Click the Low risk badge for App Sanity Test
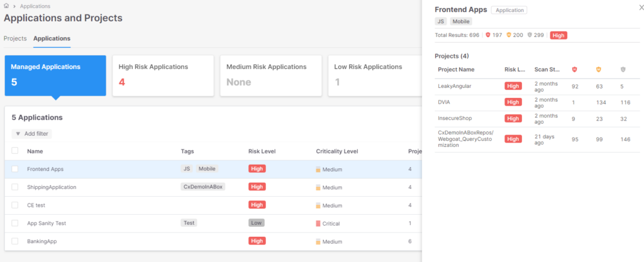The image size is (644, 262). point(257,222)
